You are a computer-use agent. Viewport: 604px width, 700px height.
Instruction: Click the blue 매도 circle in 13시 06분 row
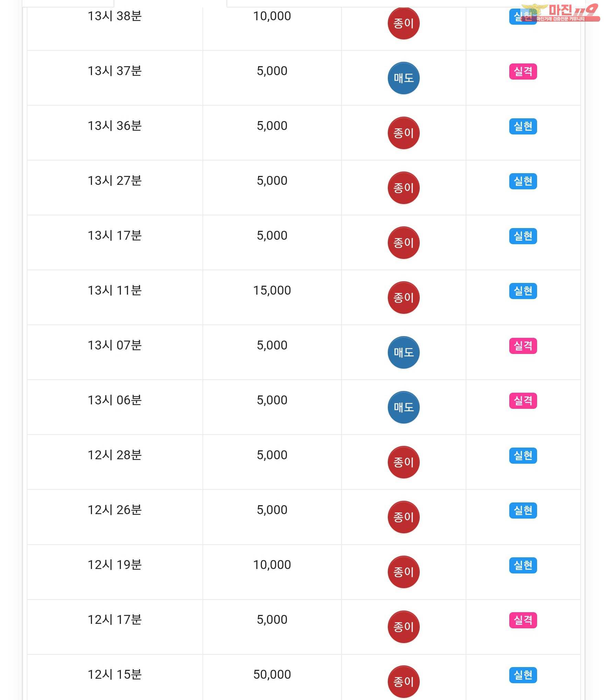click(x=404, y=407)
